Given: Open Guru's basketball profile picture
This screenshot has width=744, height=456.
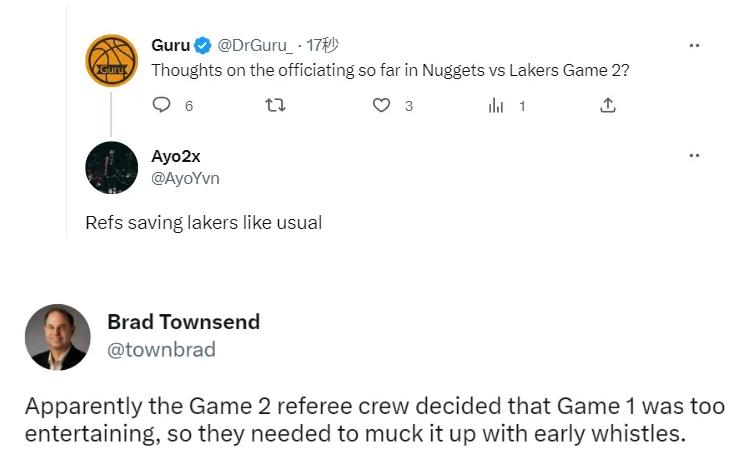Looking at the screenshot, I should pos(111,61).
